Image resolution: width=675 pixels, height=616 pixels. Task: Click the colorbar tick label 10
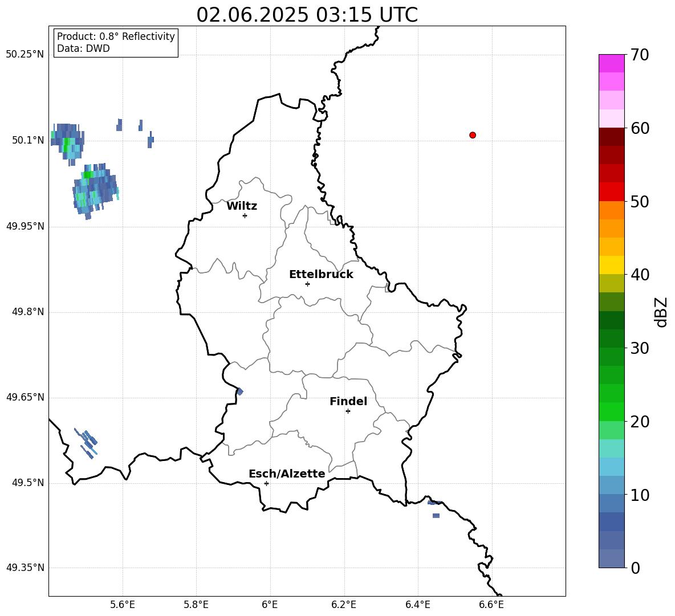pyautogui.click(x=640, y=495)
